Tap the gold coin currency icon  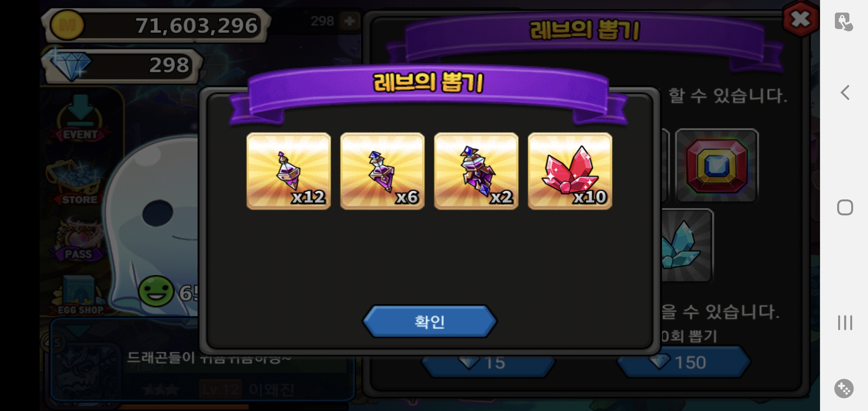pyautogui.click(x=67, y=25)
